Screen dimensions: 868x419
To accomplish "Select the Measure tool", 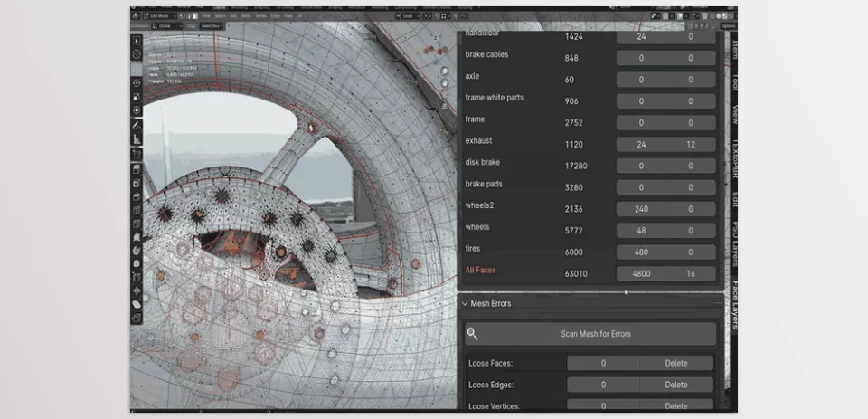I will [137, 139].
